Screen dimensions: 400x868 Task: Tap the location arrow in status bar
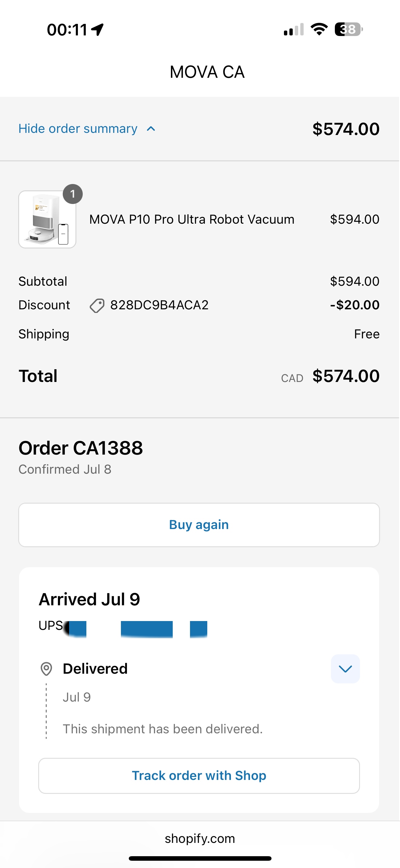pos(98,30)
